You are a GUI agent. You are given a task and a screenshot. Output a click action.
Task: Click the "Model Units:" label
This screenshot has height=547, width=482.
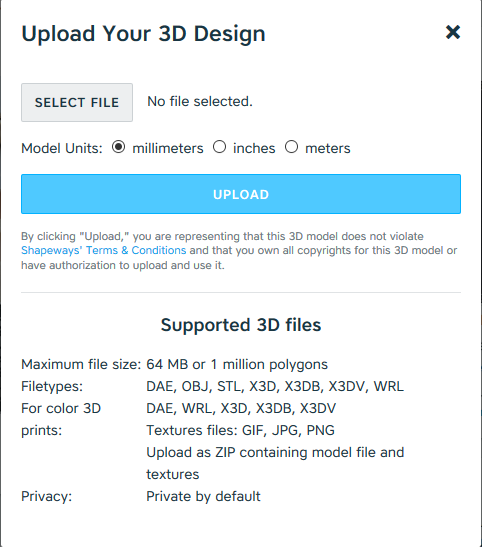pos(62,148)
